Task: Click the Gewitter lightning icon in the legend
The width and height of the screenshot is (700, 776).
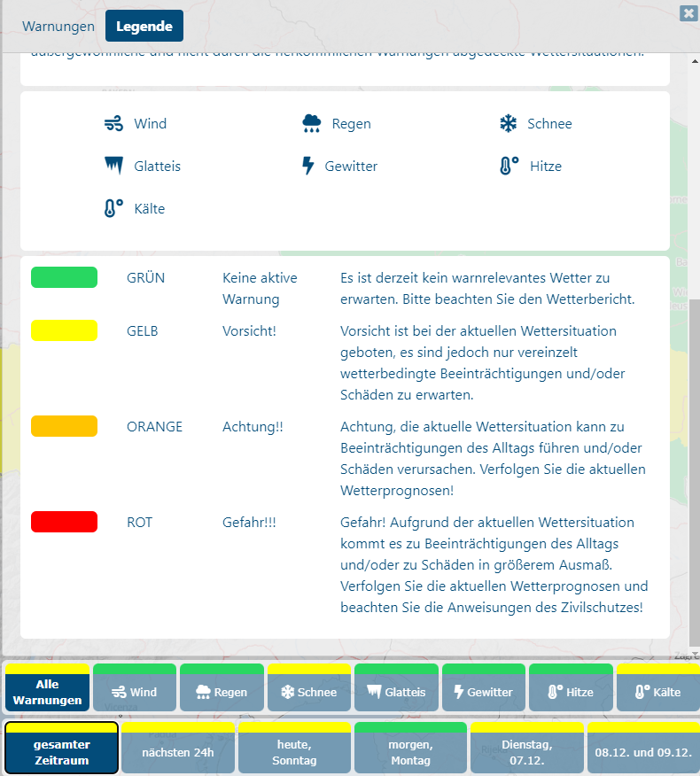Action: pyautogui.click(x=308, y=166)
